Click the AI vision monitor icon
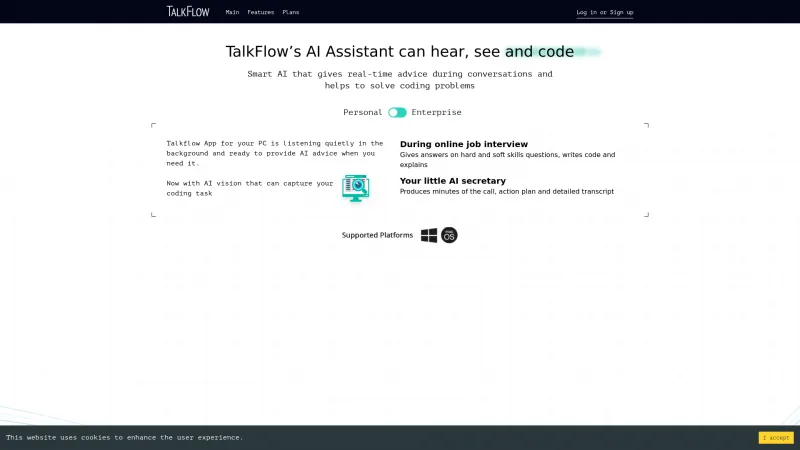The width and height of the screenshot is (800, 450). pyautogui.click(x=356, y=188)
